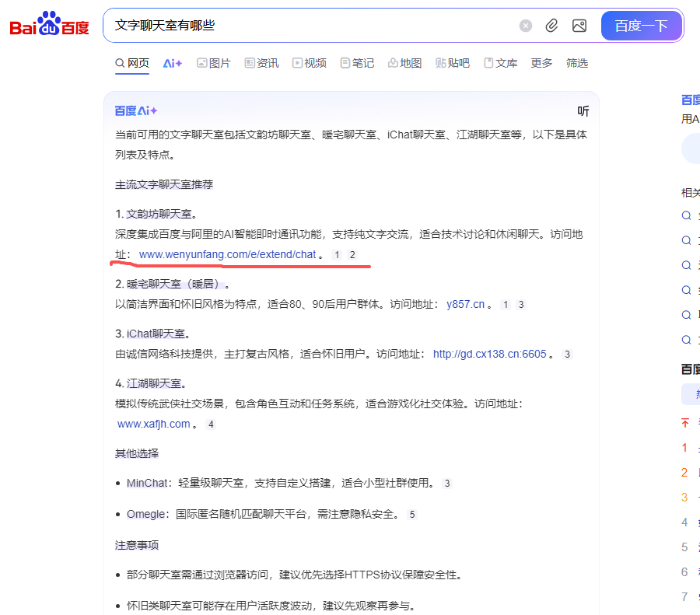Click the 图片 tab picture icon
The image size is (700, 615).
tap(201, 63)
